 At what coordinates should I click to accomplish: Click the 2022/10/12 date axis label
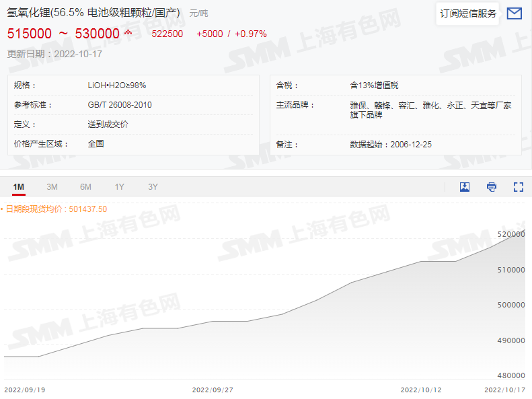click(421, 390)
